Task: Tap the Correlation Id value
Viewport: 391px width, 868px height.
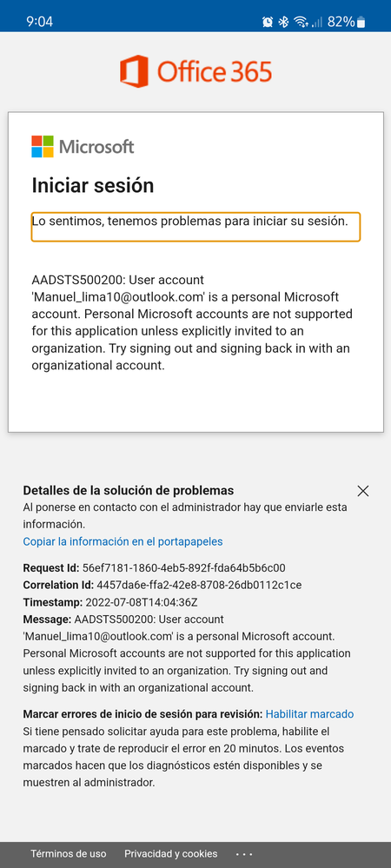Action: [199, 585]
